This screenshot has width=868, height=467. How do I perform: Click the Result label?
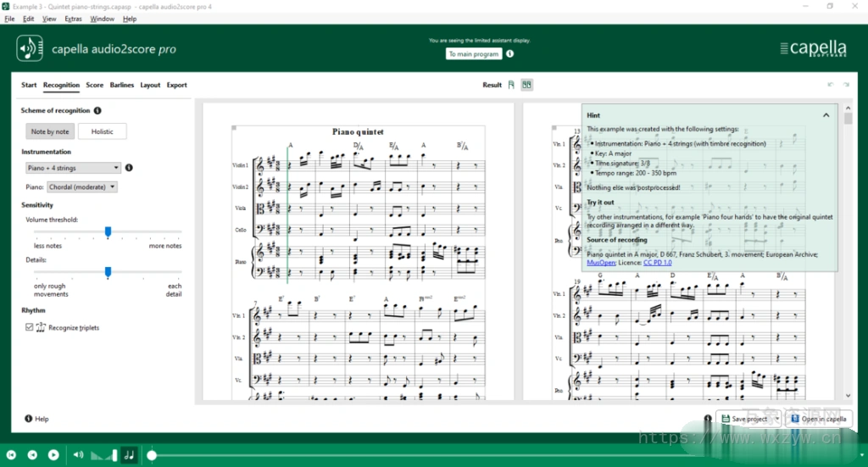click(x=492, y=85)
